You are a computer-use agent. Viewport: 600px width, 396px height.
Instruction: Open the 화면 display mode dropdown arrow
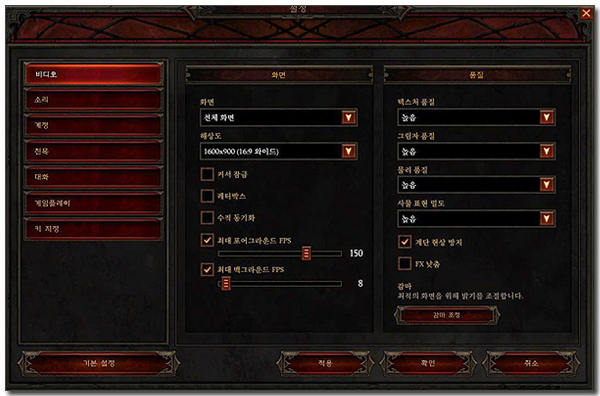pos(348,117)
